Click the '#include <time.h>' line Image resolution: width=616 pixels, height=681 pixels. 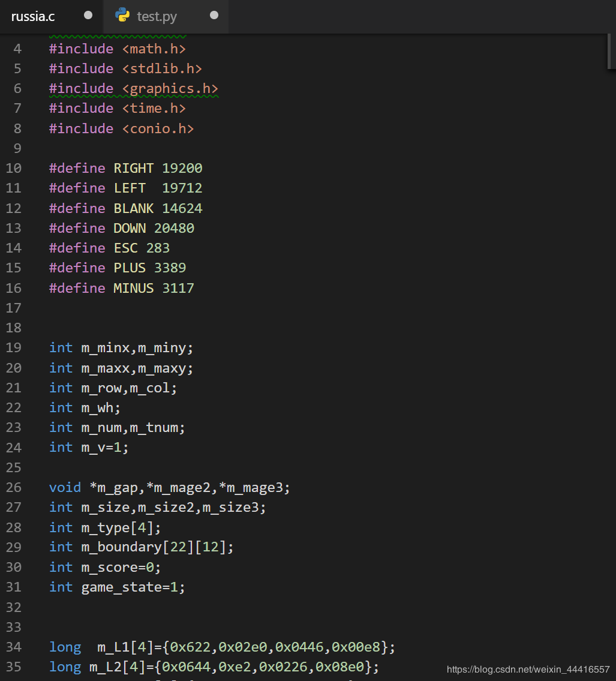point(117,108)
